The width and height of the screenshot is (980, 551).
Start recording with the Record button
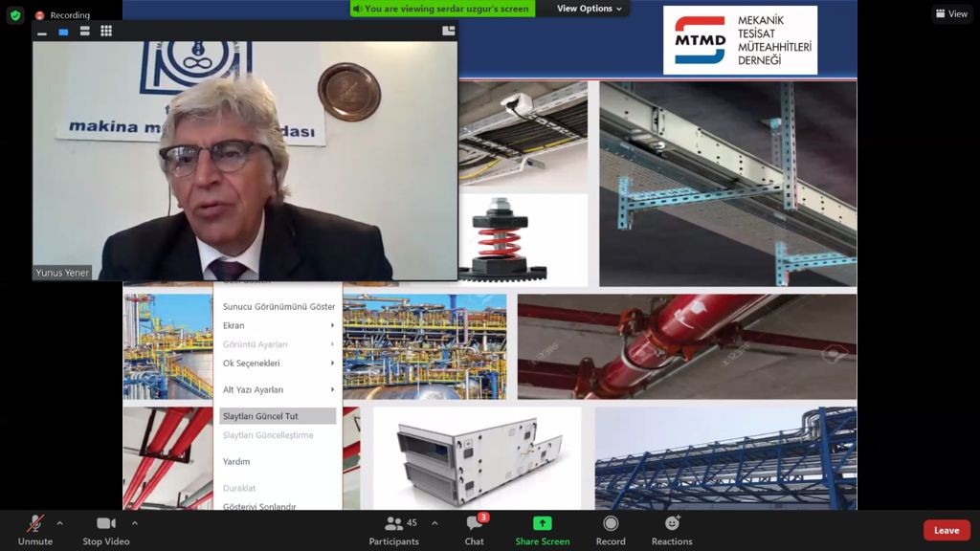click(x=611, y=529)
